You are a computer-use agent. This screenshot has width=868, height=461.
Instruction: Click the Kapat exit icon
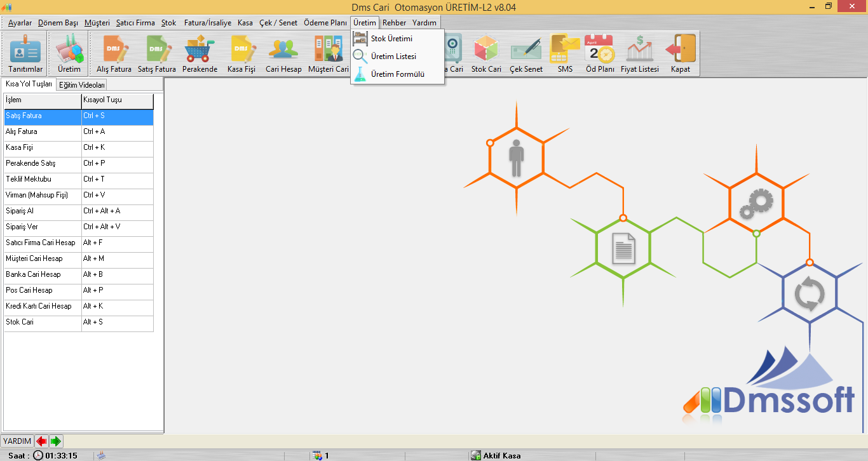tap(680, 53)
